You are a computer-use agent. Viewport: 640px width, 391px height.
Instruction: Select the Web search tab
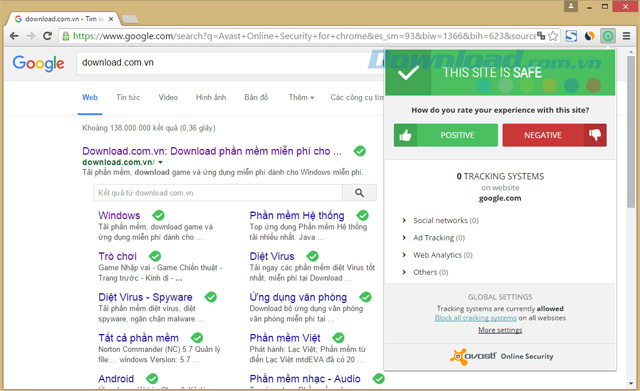coord(90,98)
